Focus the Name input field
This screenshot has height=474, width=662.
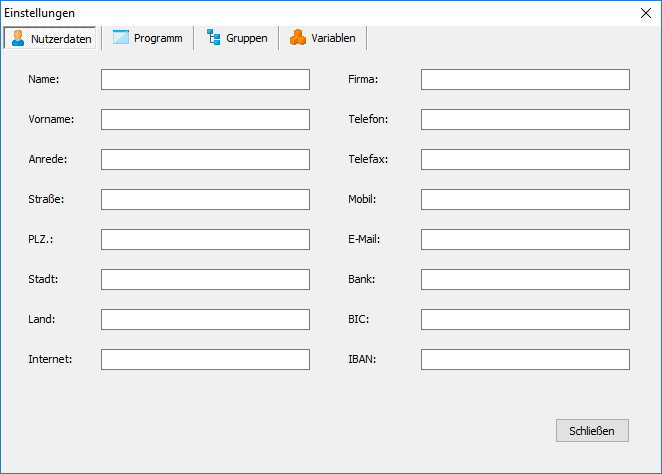click(205, 79)
